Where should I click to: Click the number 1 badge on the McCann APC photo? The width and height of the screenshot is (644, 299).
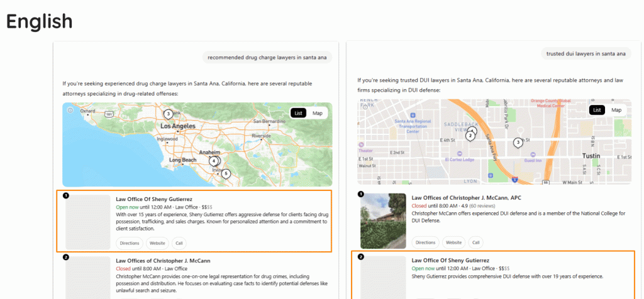coord(361,194)
